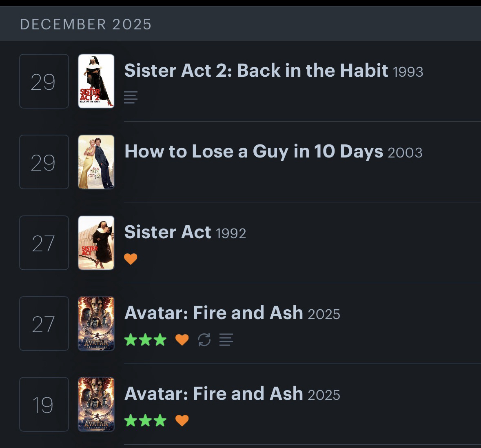Open review icon under Sister Act 2
This screenshot has height=448, width=481.
tap(131, 97)
